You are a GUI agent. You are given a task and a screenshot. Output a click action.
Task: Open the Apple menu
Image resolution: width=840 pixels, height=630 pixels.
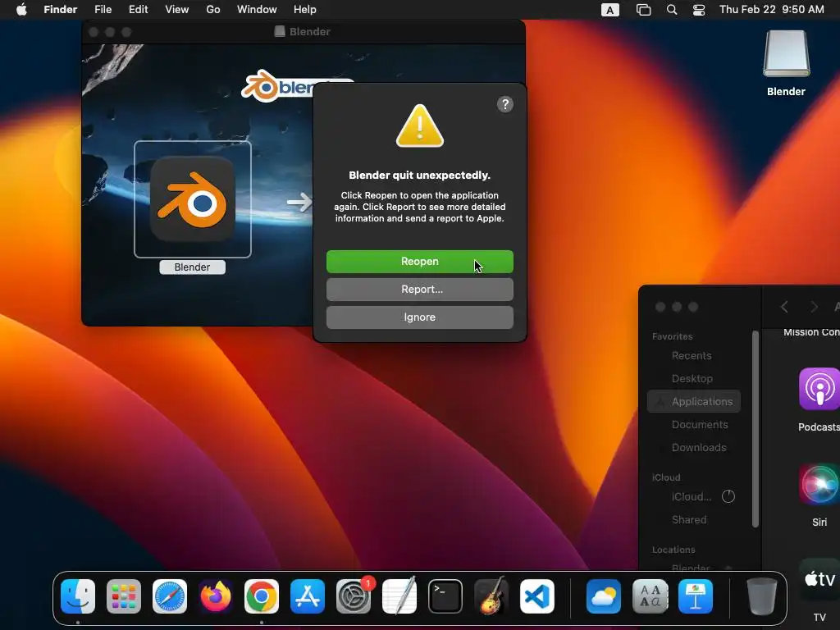point(21,10)
